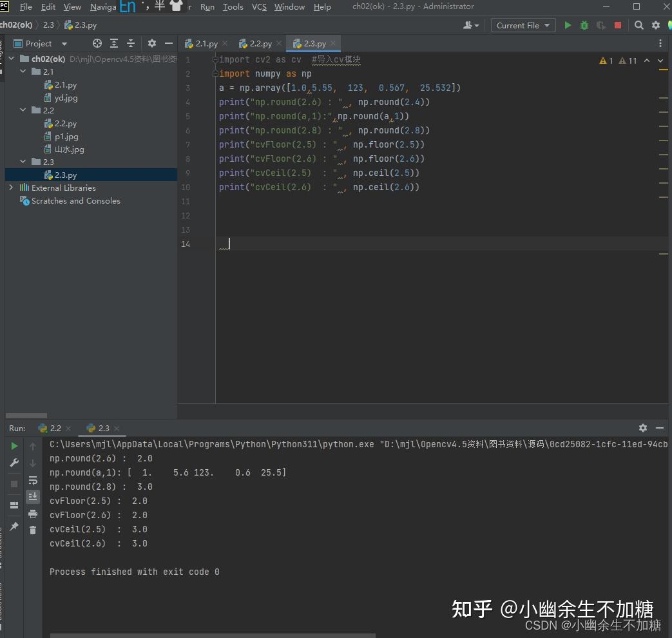672x638 pixels.
Task: Rerun the program from the Run panel
Action: [14, 445]
